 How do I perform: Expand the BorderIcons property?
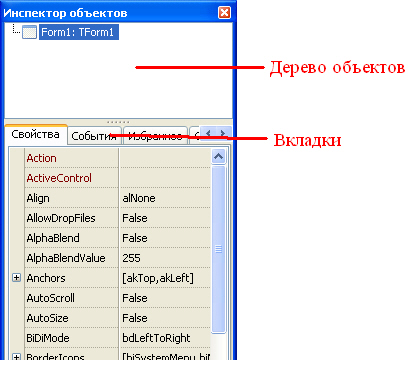point(16,357)
